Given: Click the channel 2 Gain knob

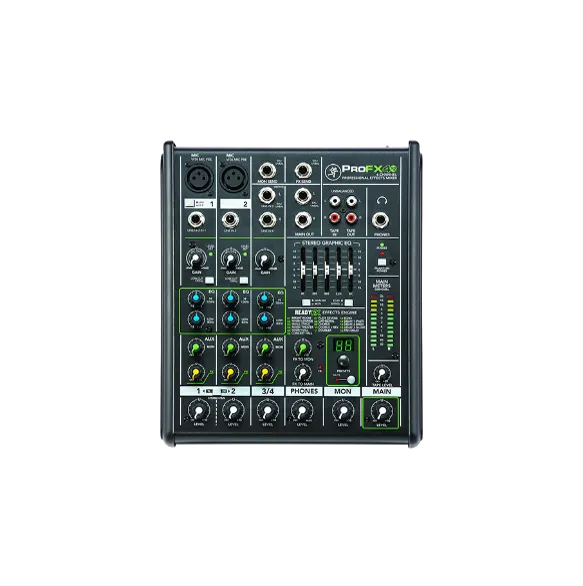Looking at the screenshot, I should (x=230, y=259).
